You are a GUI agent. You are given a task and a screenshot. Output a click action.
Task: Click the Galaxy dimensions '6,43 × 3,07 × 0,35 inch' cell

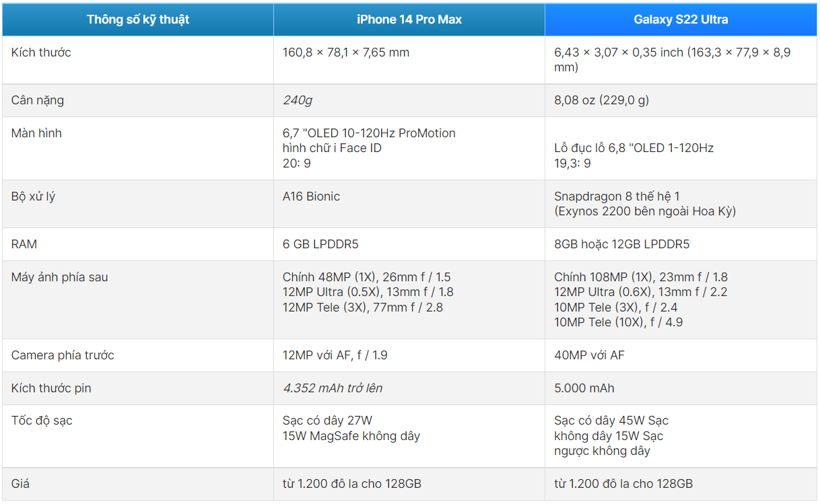(681, 60)
